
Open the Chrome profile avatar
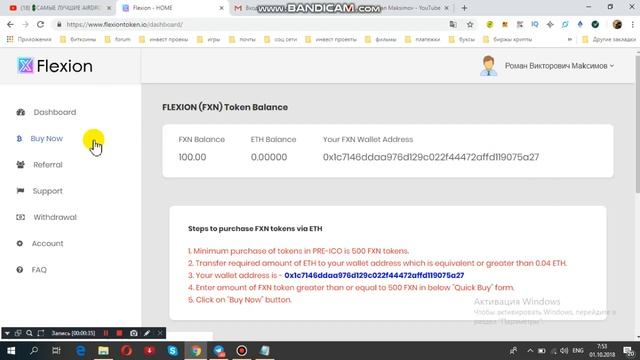617,24
